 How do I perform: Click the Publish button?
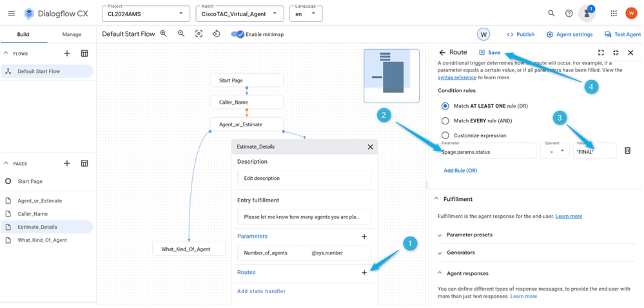point(521,35)
